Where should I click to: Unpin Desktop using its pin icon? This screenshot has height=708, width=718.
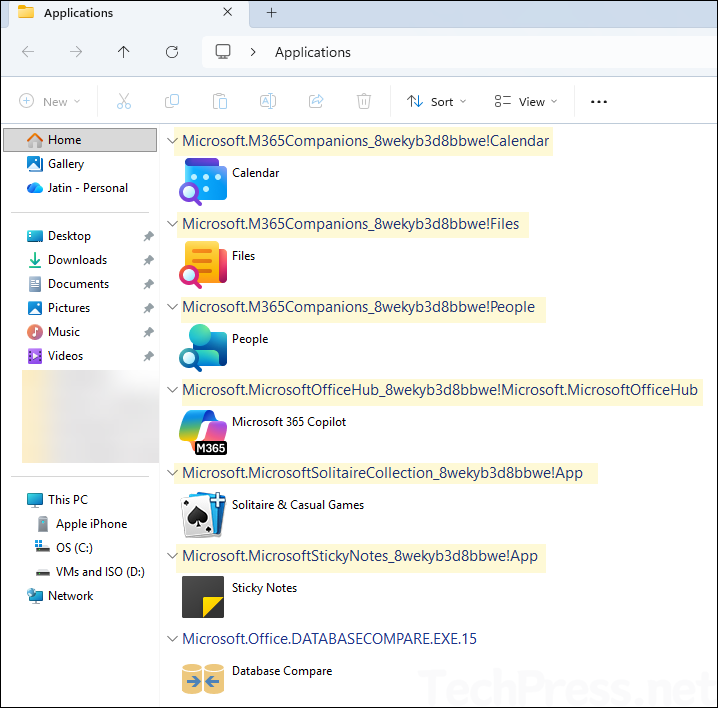coord(148,236)
